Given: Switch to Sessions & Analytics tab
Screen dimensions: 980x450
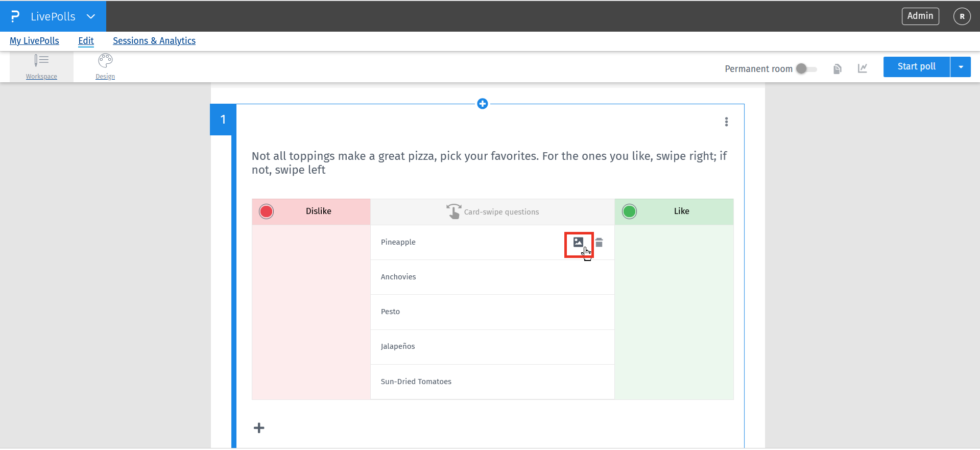Looking at the screenshot, I should [x=154, y=41].
